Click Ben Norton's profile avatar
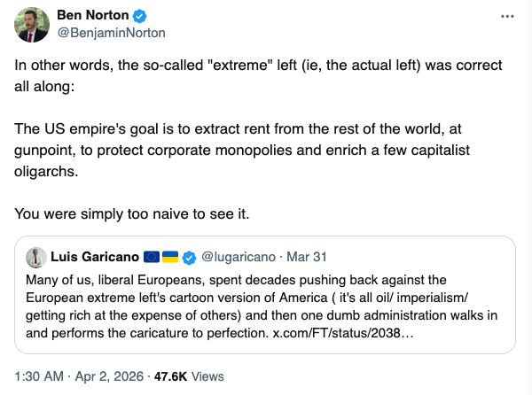The width and height of the screenshot is (532, 395). 32,24
